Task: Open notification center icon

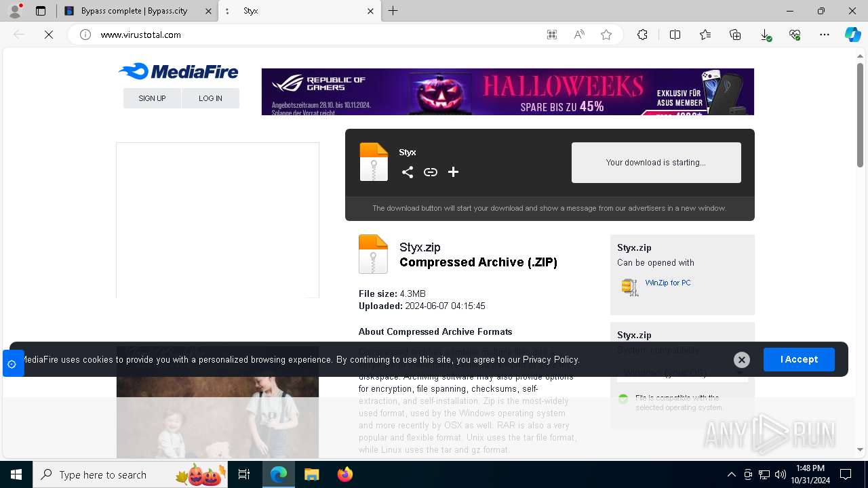Action: click(846, 474)
